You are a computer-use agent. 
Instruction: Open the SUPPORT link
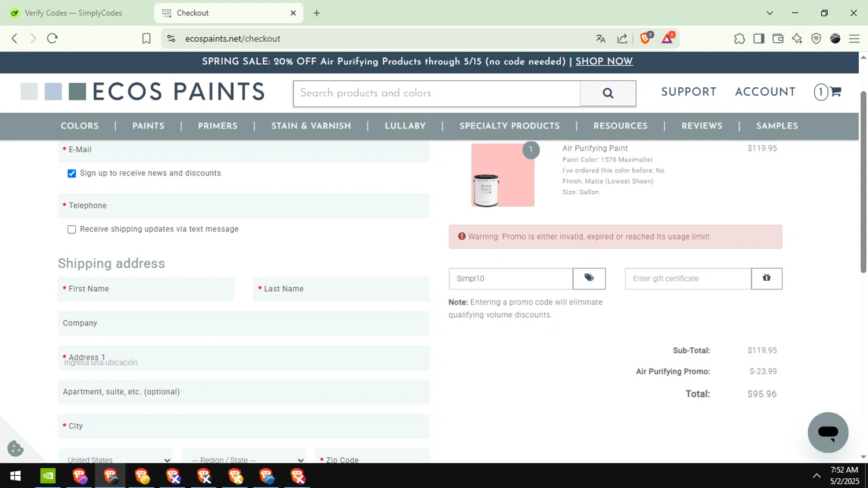[689, 92]
